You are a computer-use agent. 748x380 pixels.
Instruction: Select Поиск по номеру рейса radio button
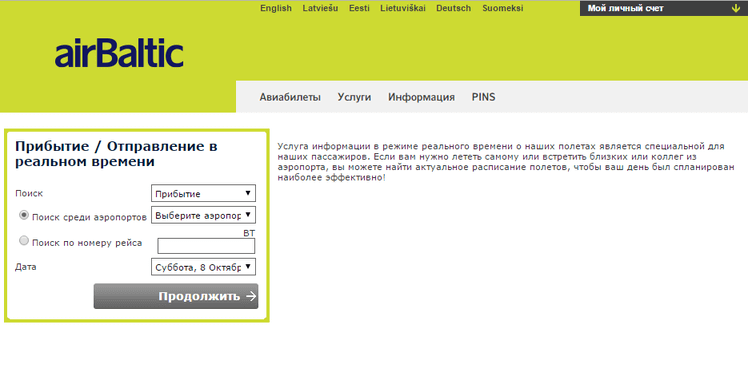click(24, 241)
